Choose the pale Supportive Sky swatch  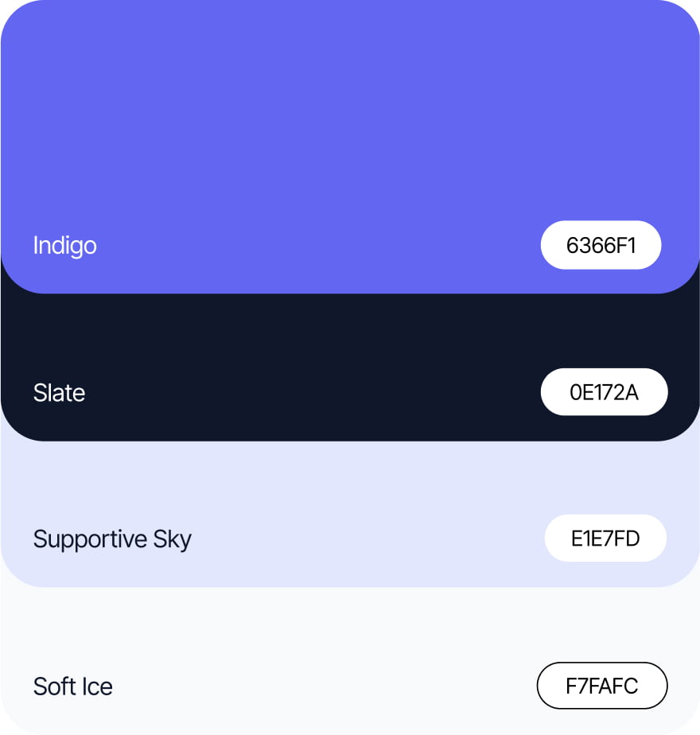tap(350, 515)
